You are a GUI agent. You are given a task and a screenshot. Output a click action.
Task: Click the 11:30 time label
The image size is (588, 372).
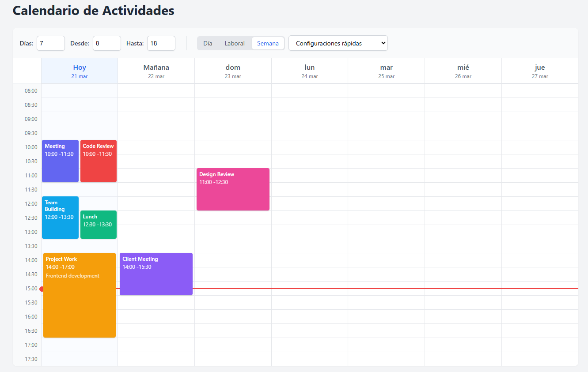pos(31,190)
